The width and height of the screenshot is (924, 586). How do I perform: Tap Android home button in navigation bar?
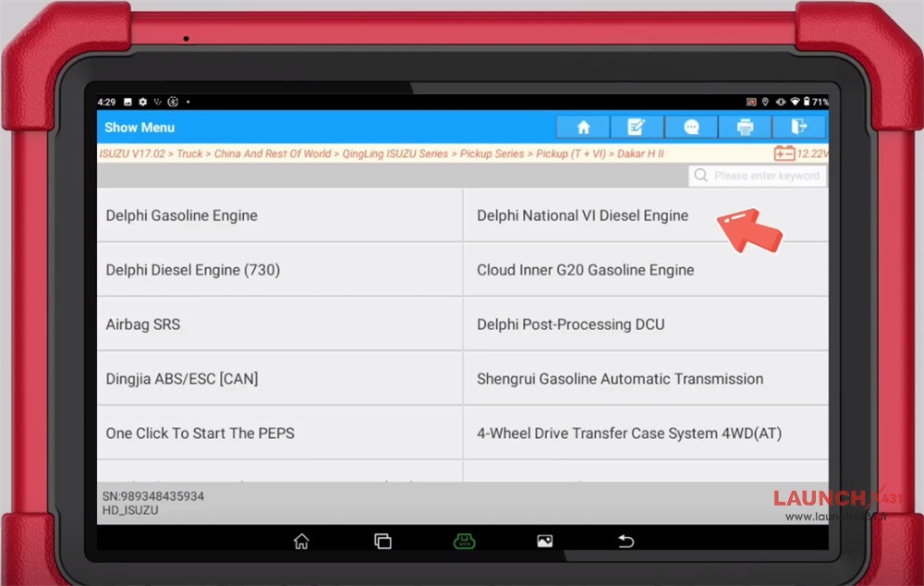[x=301, y=542]
